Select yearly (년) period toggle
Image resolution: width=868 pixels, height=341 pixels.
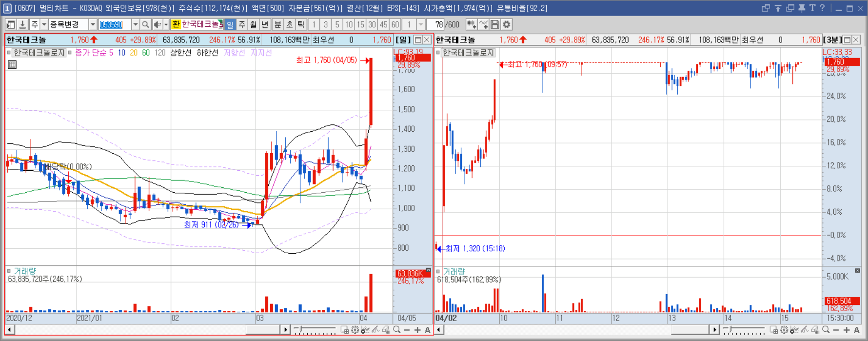point(265,24)
